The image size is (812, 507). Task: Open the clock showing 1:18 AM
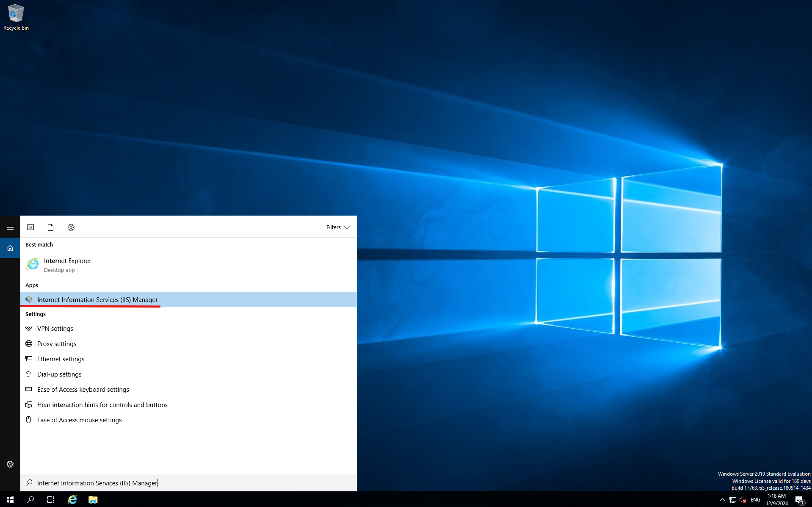(x=776, y=499)
